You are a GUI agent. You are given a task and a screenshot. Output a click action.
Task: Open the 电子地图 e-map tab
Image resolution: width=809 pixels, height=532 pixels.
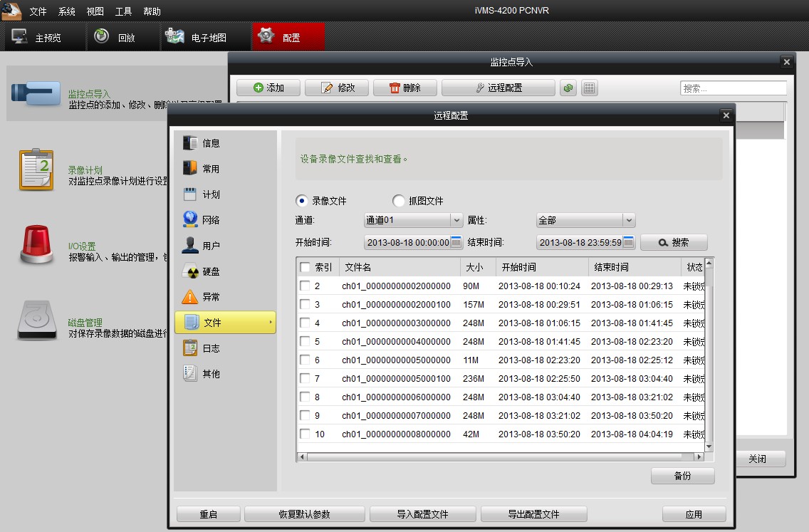[207, 37]
